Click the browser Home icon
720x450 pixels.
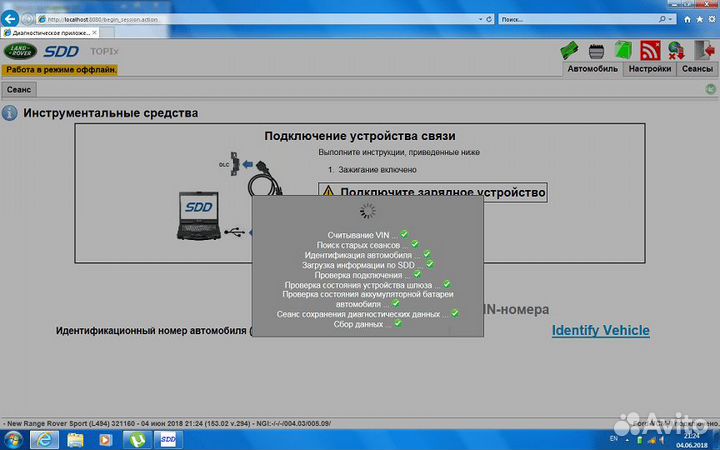point(687,19)
